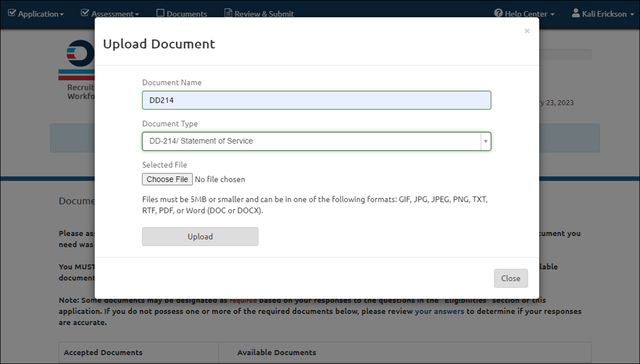Click the Close button in the dialog footer

511,278
